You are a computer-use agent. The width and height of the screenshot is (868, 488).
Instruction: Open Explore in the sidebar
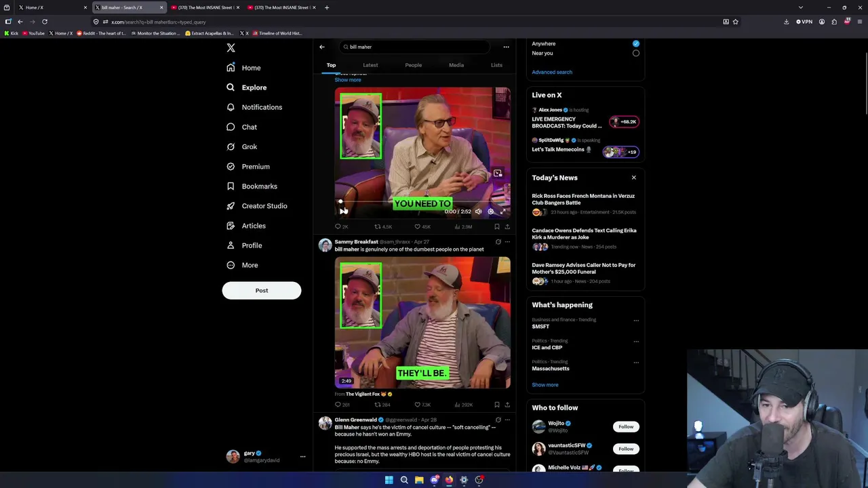(x=246, y=87)
